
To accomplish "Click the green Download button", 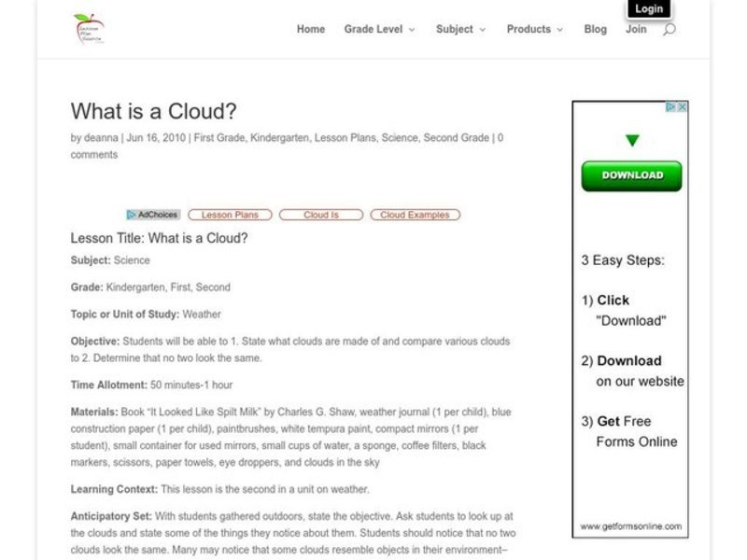I will tap(633, 175).
